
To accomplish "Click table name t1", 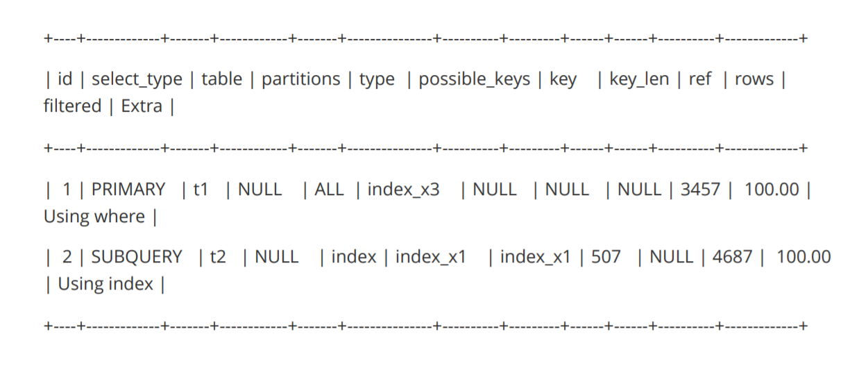I will click(201, 190).
